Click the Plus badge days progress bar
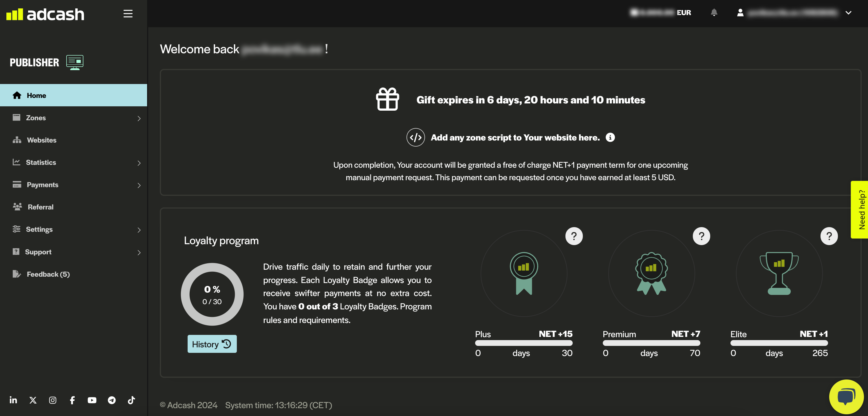 (523, 343)
